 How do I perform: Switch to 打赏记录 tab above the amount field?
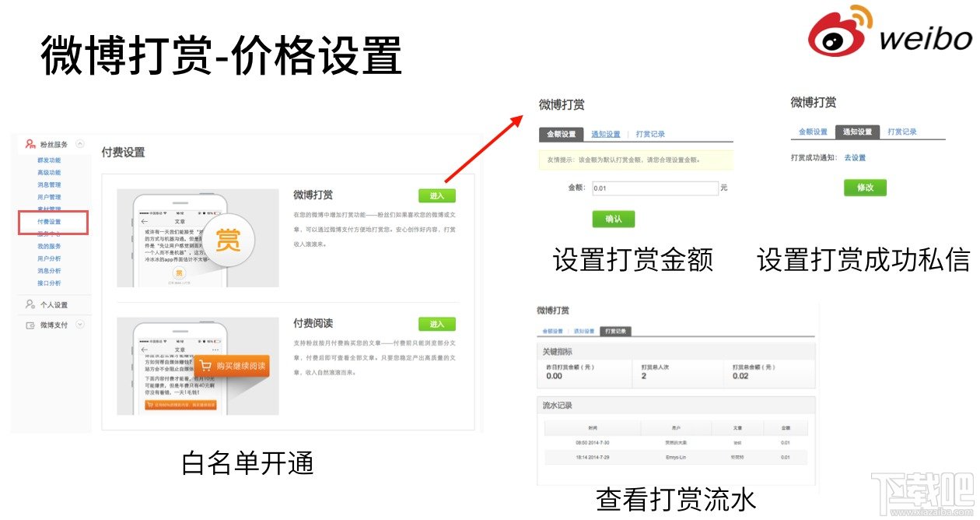[650, 134]
